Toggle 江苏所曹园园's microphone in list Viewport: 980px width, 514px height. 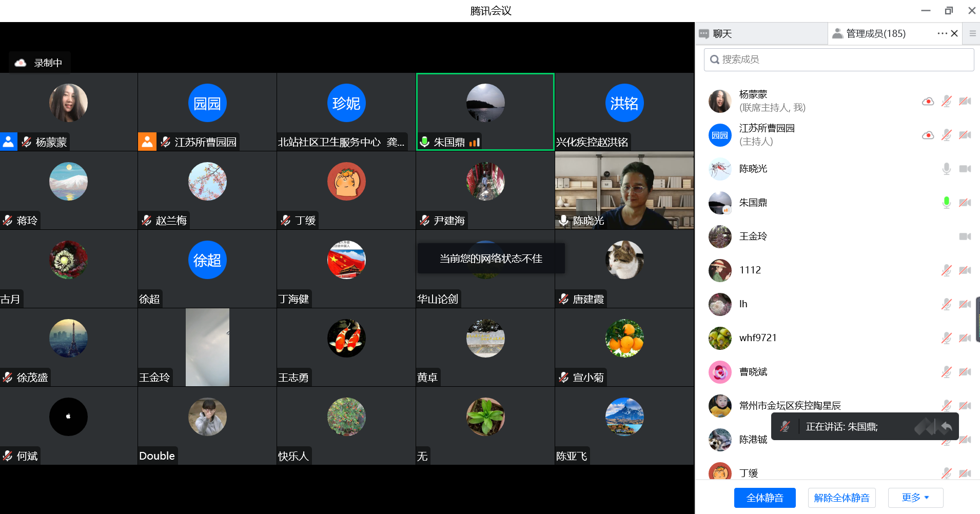(947, 135)
